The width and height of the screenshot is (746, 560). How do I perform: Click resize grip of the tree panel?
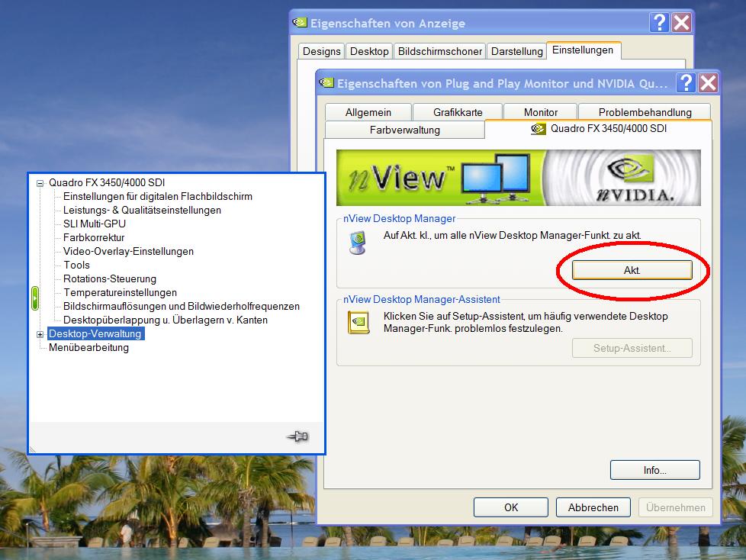click(x=33, y=449)
